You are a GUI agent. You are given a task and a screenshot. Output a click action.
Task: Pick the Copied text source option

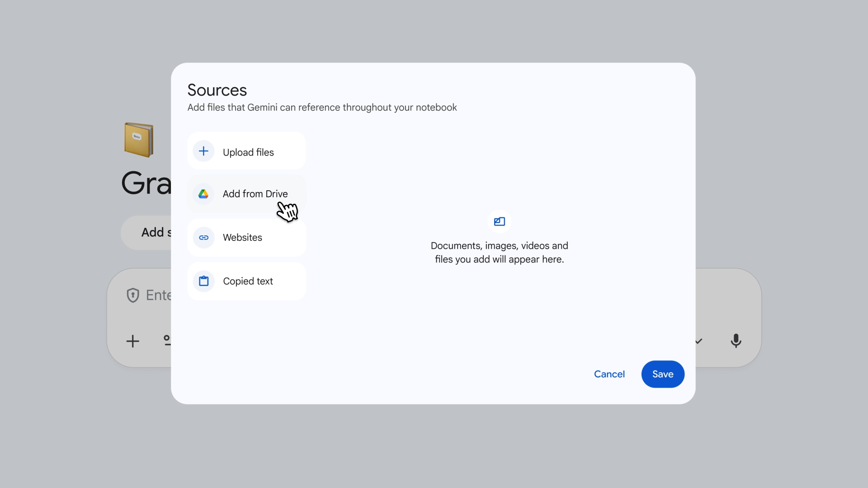point(248,281)
